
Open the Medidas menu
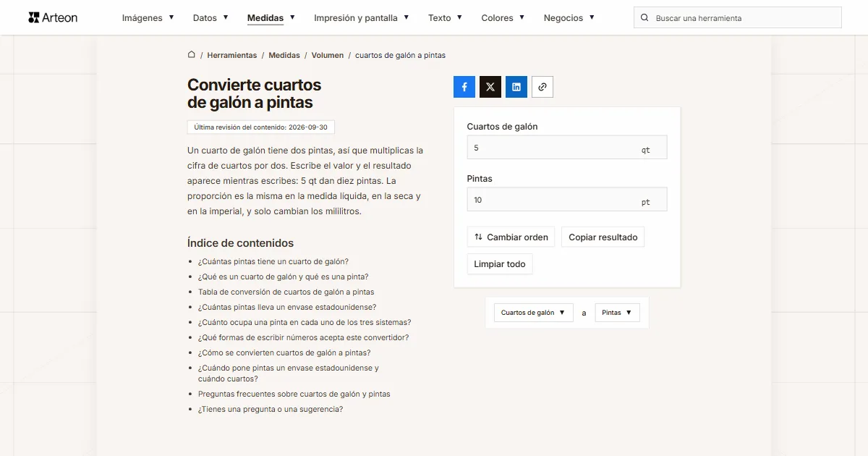click(271, 18)
